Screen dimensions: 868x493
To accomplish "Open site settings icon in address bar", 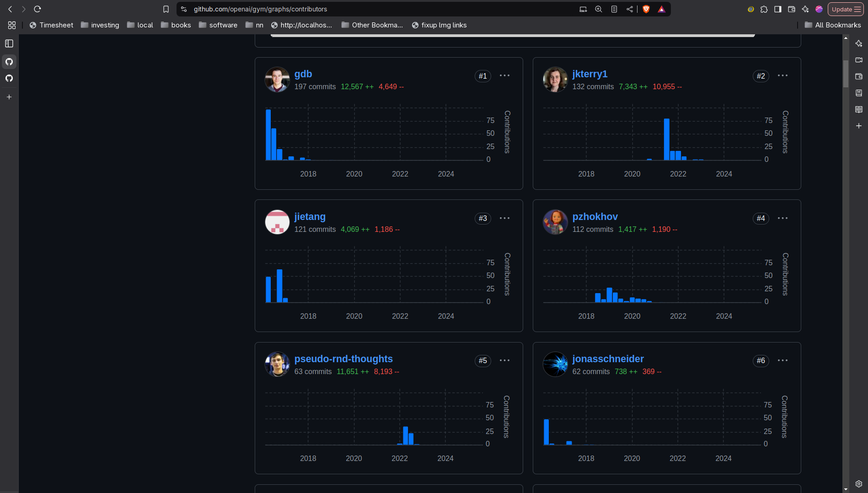I will (x=184, y=9).
